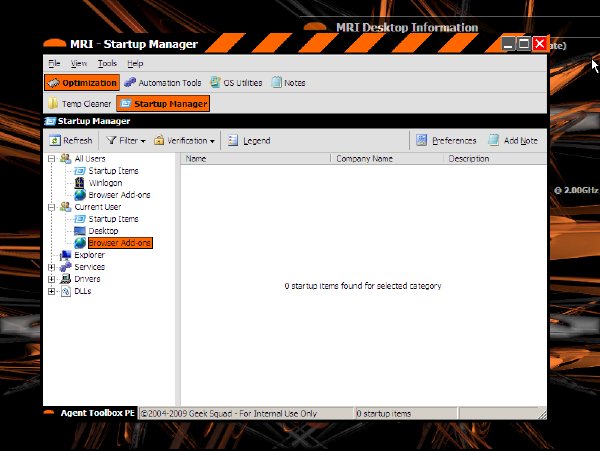Select Explorer in the tree
This screenshot has width=600, height=451.
click(x=90, y=255)
